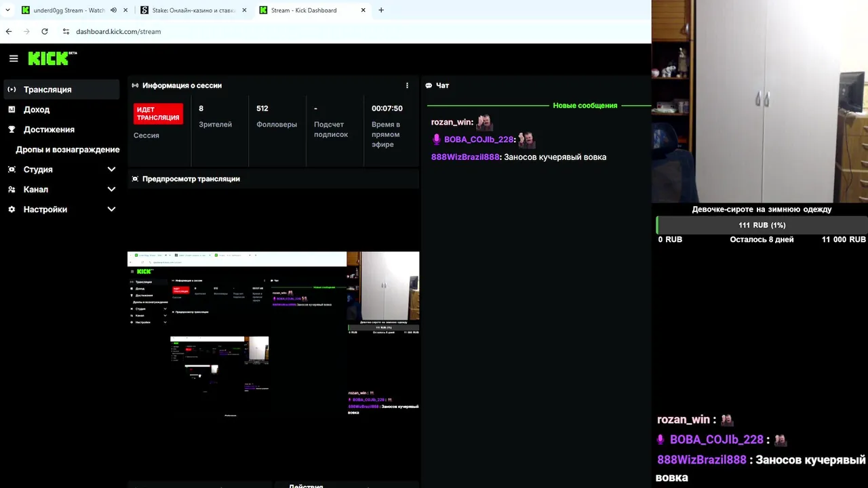Viewport: 868px width, 488px height.
Task: Click the Трансляция broadcast icon in sidebar
Action: (12, 89)
